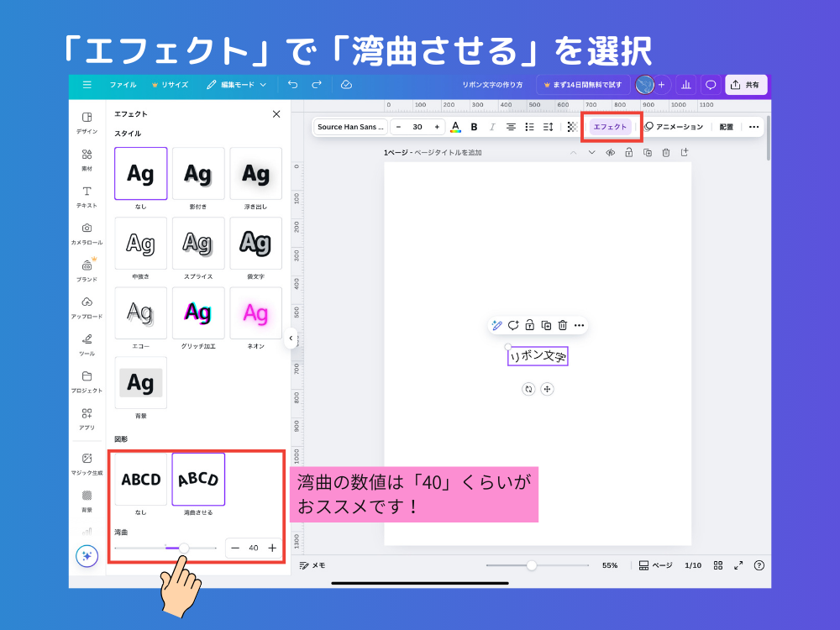Open the analytics bar chart icon

(686, 85)
